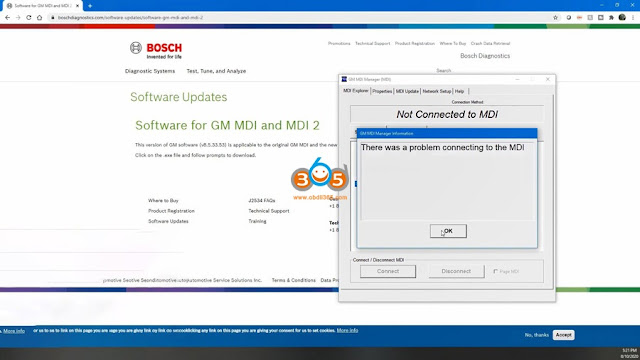Open the Help tab in MDI Manager

[x=460, y=91]
